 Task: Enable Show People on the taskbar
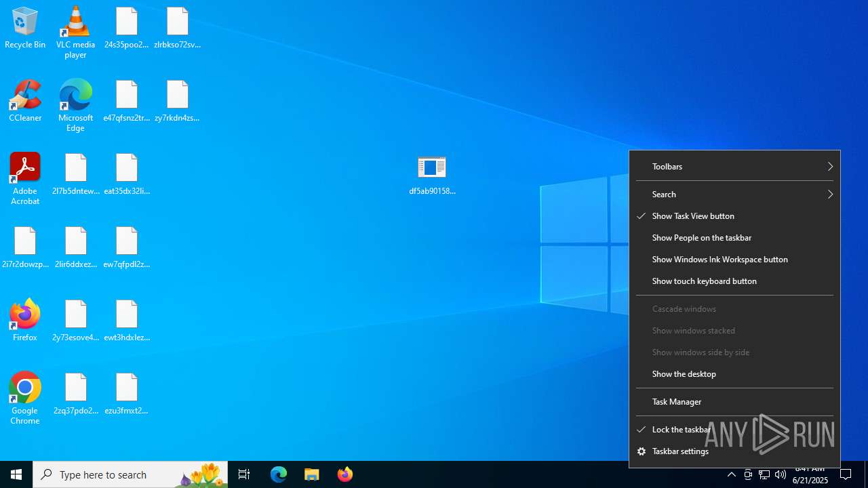(x=734, y=238)
